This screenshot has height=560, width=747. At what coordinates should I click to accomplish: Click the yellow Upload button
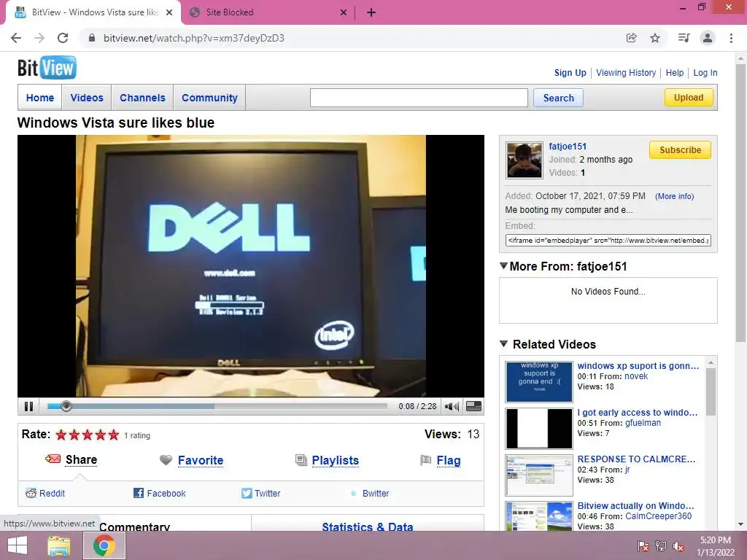(689, 97)
